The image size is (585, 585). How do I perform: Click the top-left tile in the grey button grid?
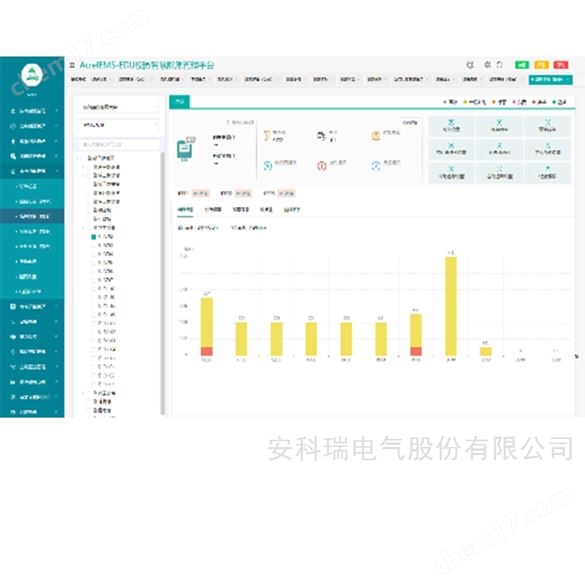(451, 126)
